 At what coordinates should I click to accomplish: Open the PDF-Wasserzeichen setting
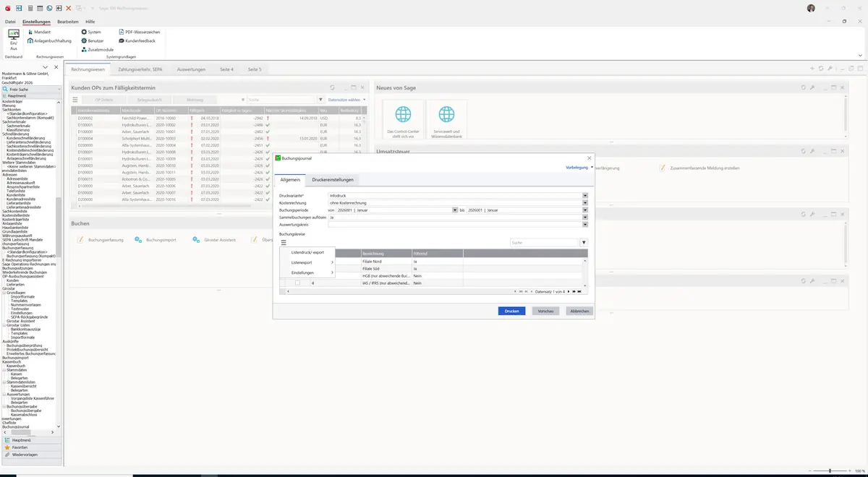click(x=139, y=32)
